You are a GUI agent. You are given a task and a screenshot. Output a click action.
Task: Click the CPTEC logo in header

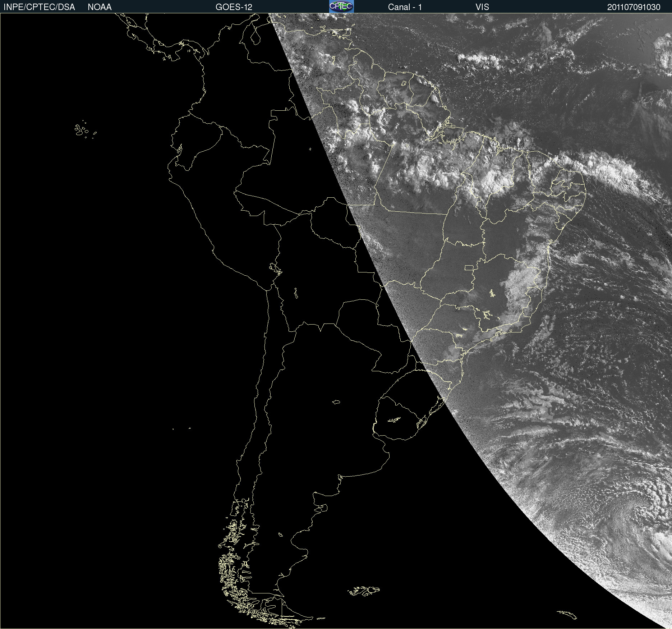[341, 6]
